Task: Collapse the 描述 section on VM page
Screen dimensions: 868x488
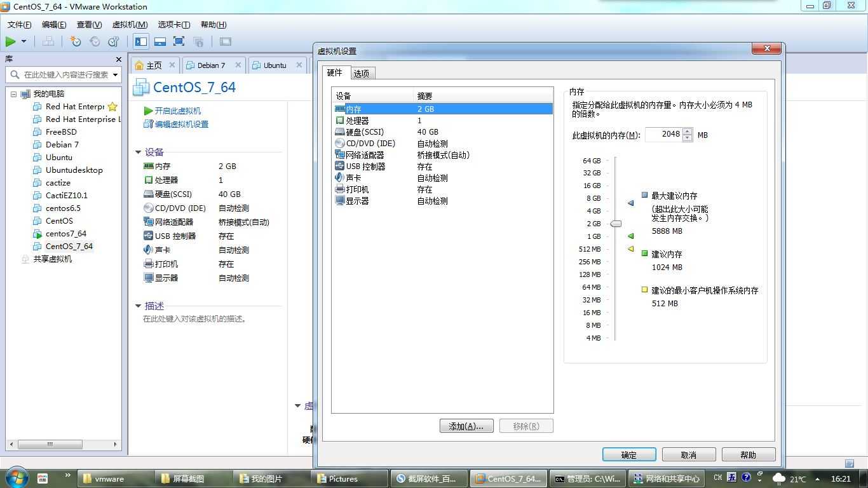Action: coord(138,306)
